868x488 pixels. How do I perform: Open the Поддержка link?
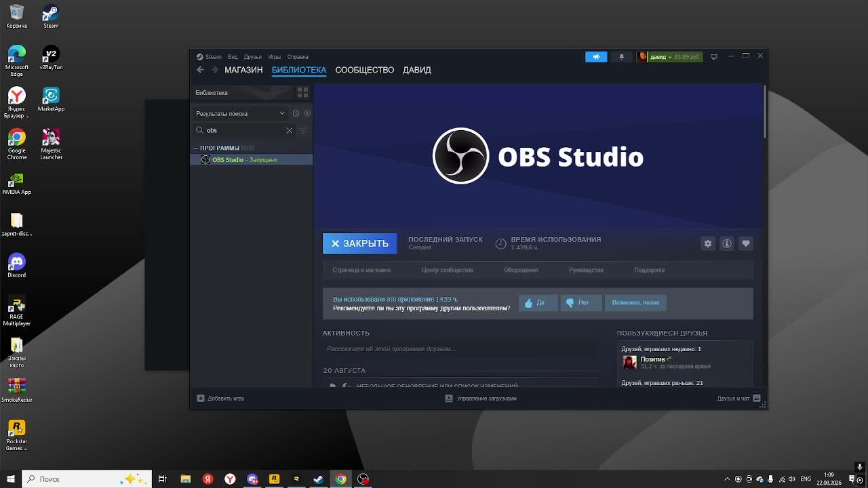pyautogui.click(x=649, y=270)
